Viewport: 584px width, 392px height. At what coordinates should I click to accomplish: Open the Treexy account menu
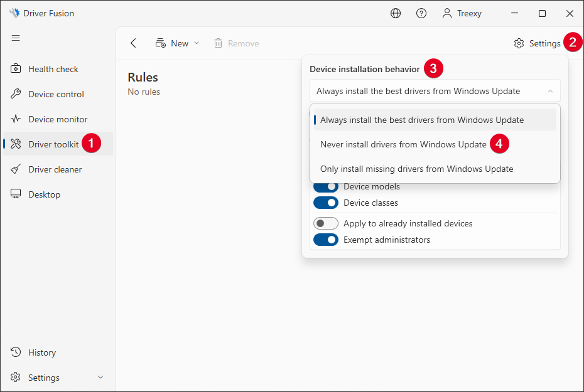click(x=462, y=13)
